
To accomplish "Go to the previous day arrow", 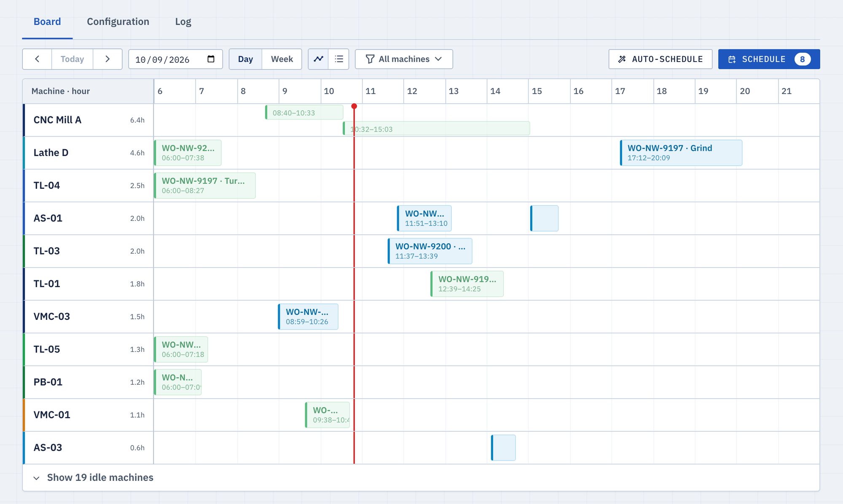I will 37,59.
